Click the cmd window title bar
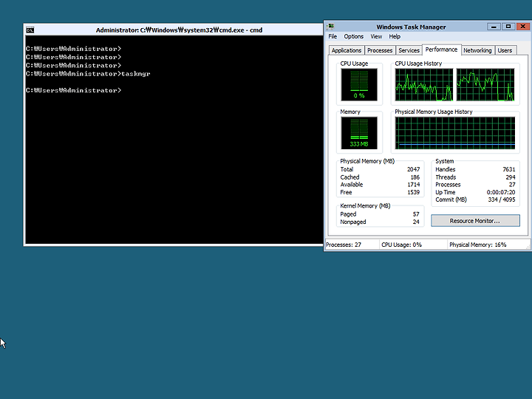This screenshot has width=532, height=399. [x=173, y=30]
